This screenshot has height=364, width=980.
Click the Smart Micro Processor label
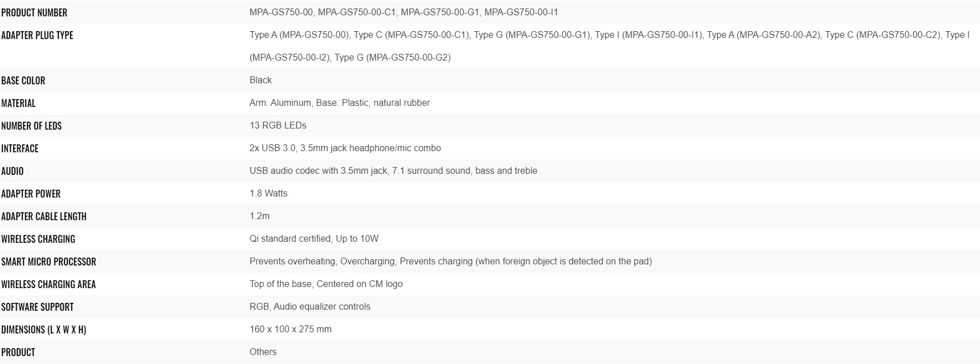[x=49, y=262]
